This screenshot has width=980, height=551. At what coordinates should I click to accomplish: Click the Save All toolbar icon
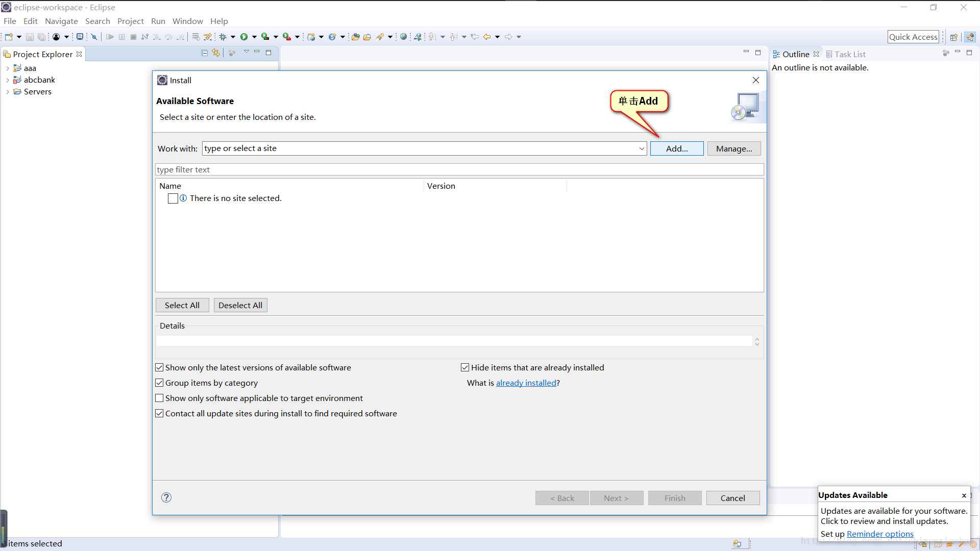coord(42,37)
